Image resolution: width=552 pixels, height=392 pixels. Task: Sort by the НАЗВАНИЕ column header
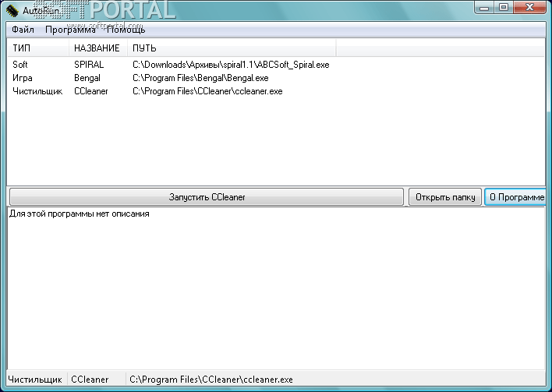click(98, 48)
